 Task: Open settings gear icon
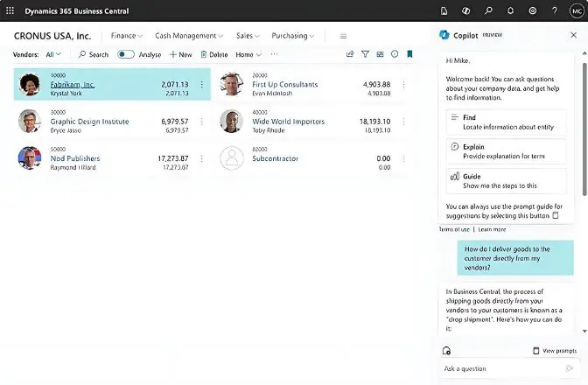pos(533,10)
